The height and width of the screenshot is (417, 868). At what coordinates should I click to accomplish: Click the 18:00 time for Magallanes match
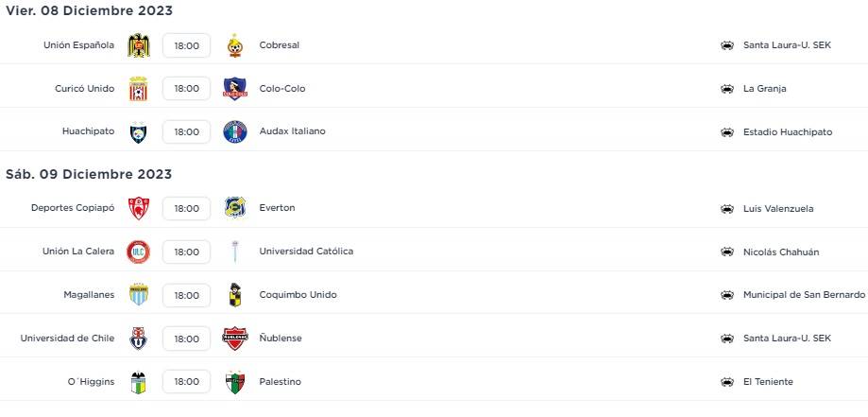(x=186, y=295)
